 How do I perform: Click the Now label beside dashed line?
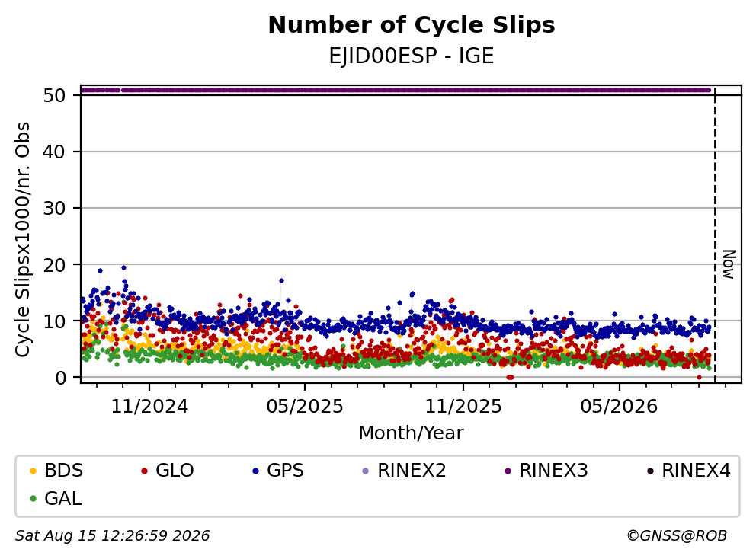coord(729,264)
